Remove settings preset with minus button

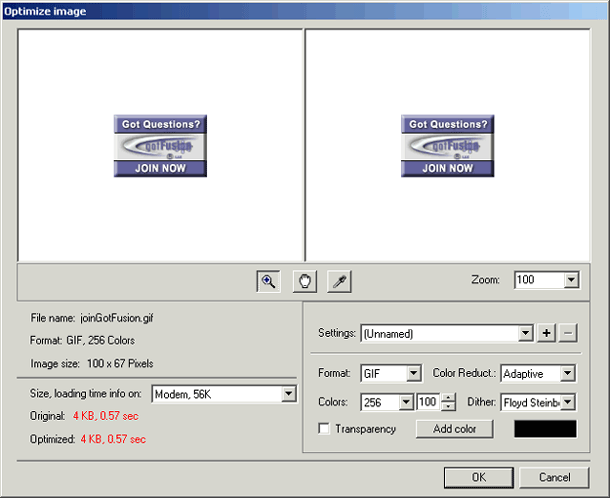coord(568,333)
